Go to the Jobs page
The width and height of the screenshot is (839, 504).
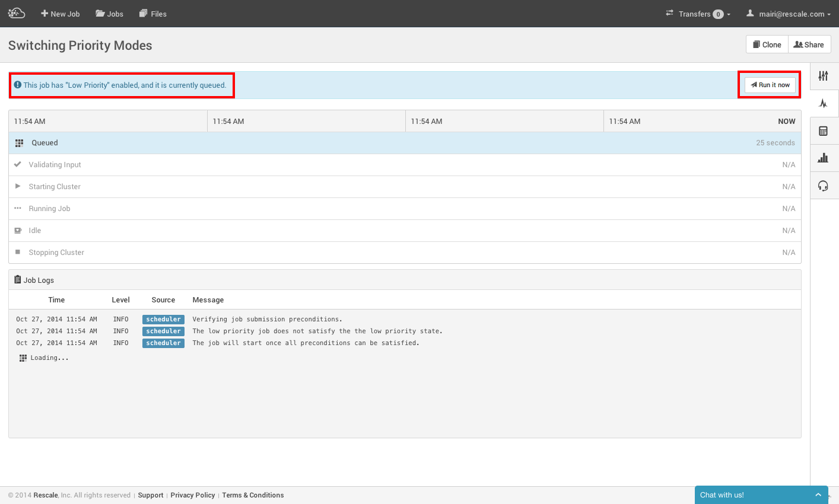[110, 14]
